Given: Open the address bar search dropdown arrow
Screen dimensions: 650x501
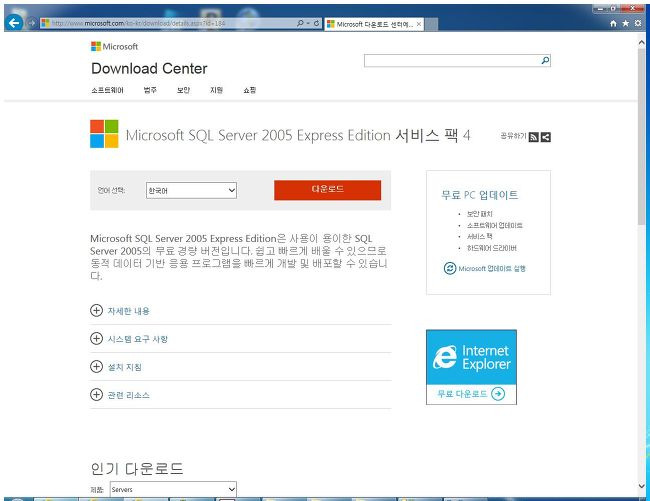Looking at the screenshot, I should (308, 24).
